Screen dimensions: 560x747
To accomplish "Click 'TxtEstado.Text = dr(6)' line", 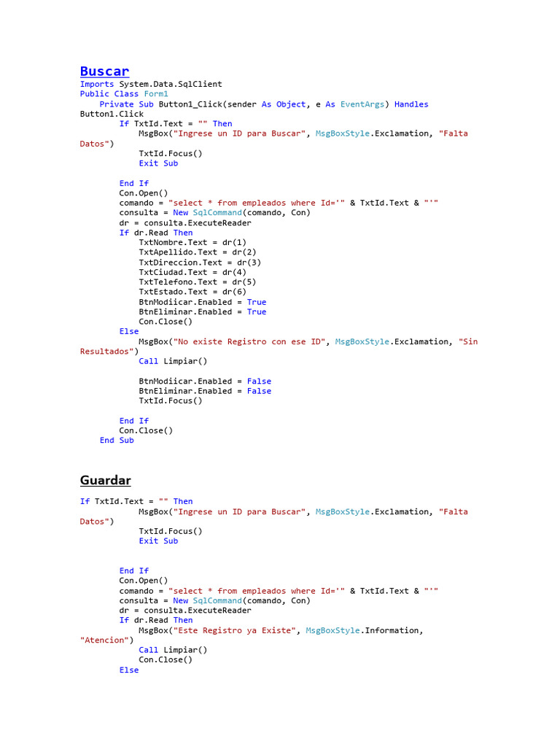I will click(192, 292).
